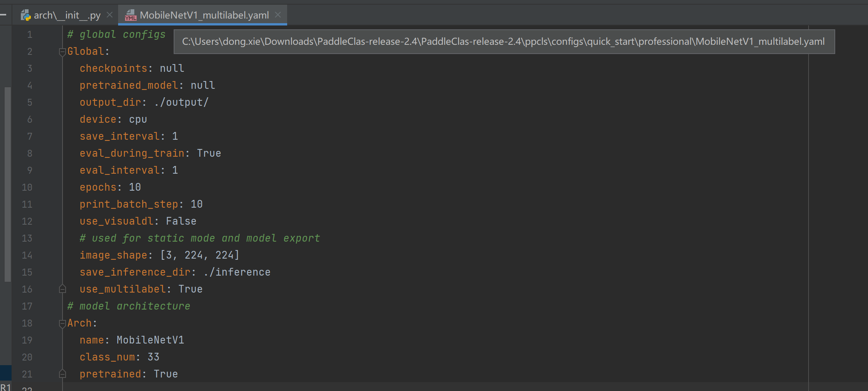The image size is (868, 391).
Task: Click 'image_shape: [3, 224, 224]' line
Action: point(160,255)
